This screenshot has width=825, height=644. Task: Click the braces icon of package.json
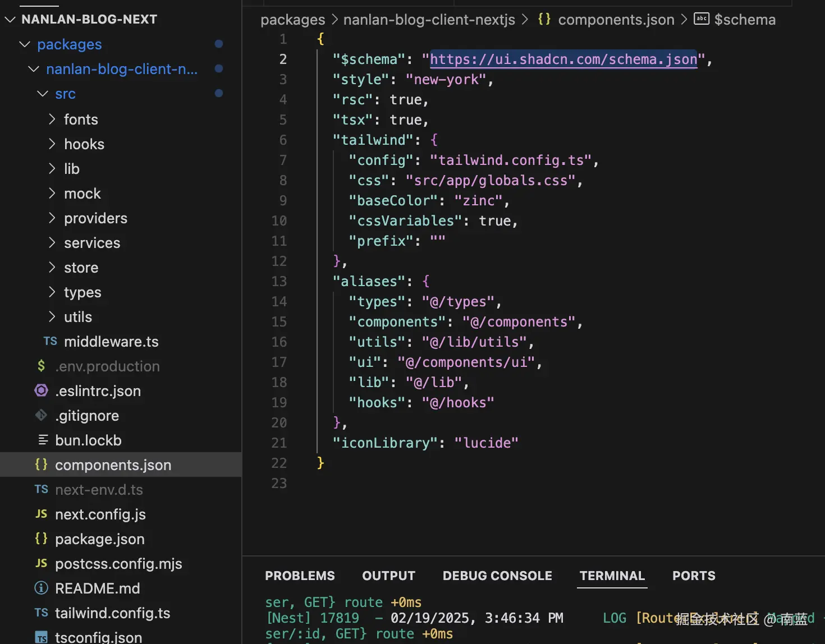tap(42, 539)
